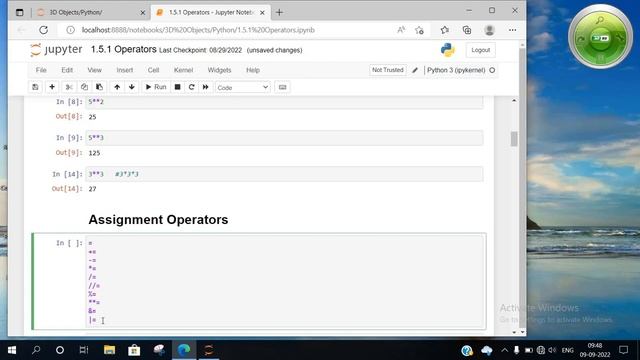This screenshot has width=640, height=360.
Task: Select the 1.5.1 Operators browser tab
Action: coord(211,12)
